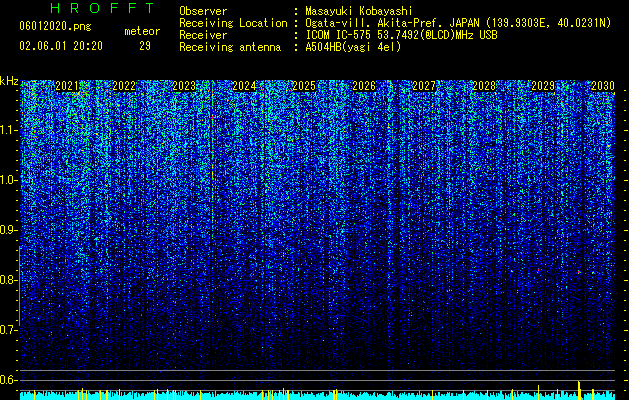The height and width of the screenshot is (400, 629).
Task: Click the 2030 time marker
Action: coord(603,86)
